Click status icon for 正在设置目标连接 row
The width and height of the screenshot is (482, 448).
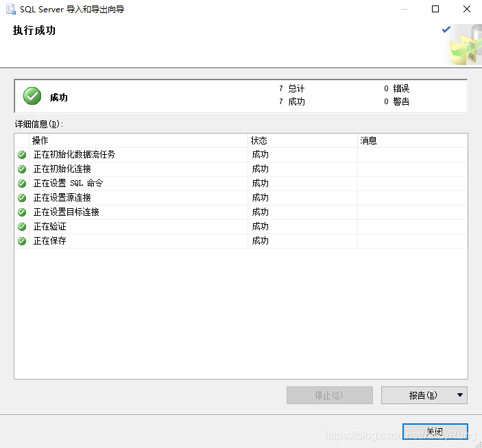22,212
